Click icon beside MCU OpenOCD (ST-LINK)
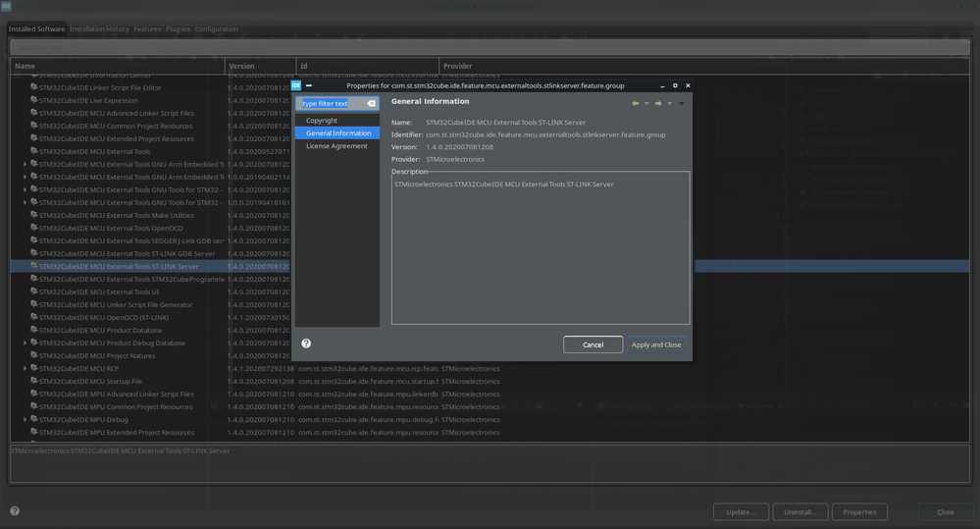This screenshot has width=980, height=529. pos(34,317)
